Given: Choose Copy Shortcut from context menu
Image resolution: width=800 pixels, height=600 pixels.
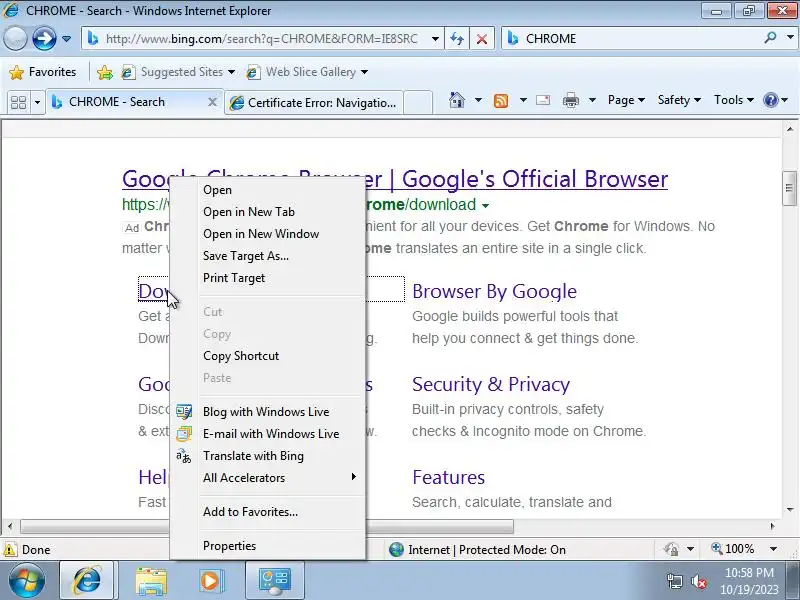Looking at the screenshot, I should pyautogui.click(x=268, y=356).
